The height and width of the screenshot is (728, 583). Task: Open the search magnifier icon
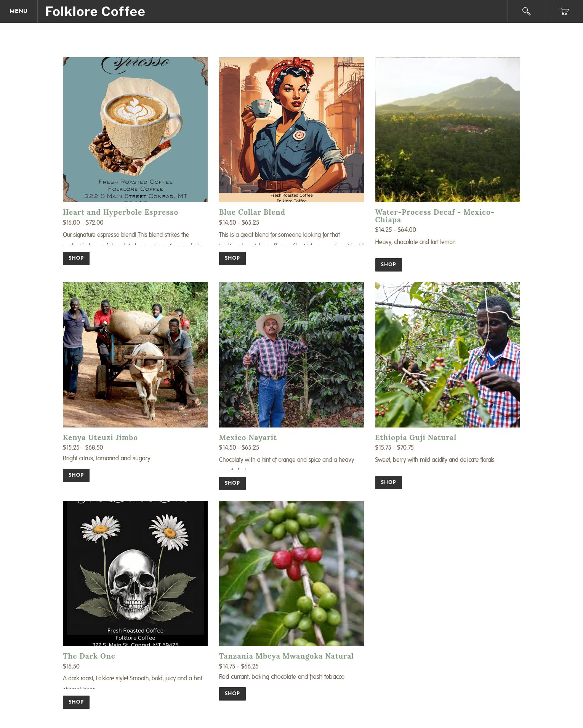pos(526,11)
